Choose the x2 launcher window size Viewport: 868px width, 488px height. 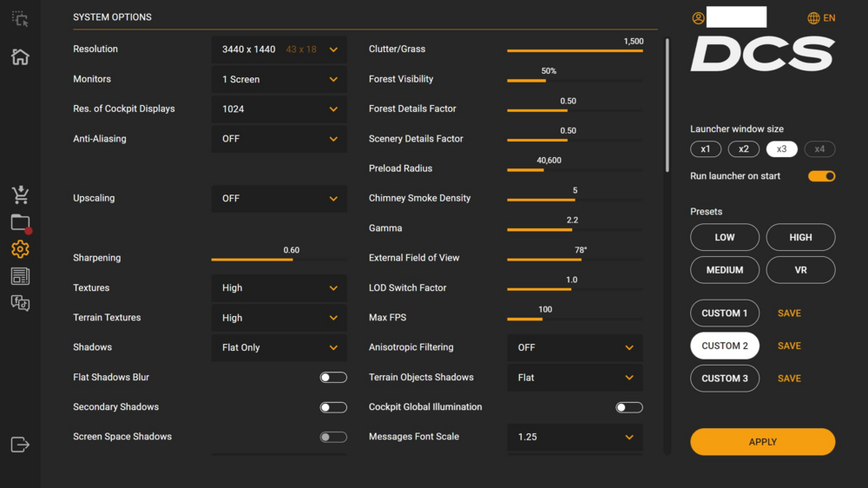744,149
